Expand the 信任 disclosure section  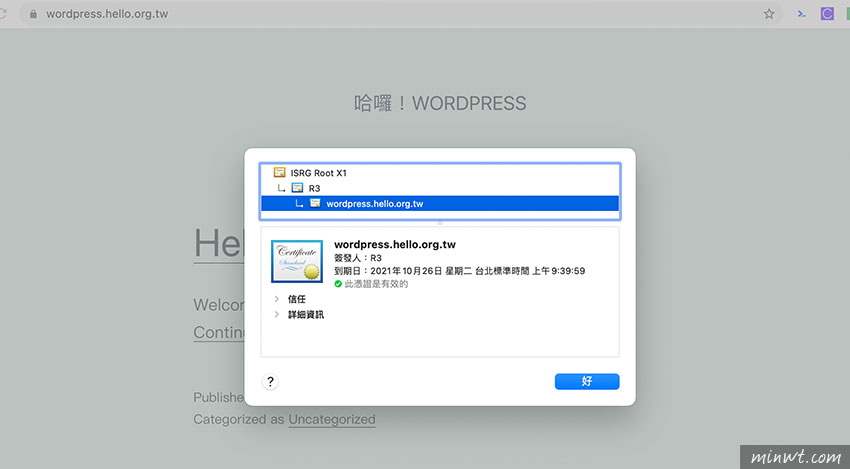[277, 299]
